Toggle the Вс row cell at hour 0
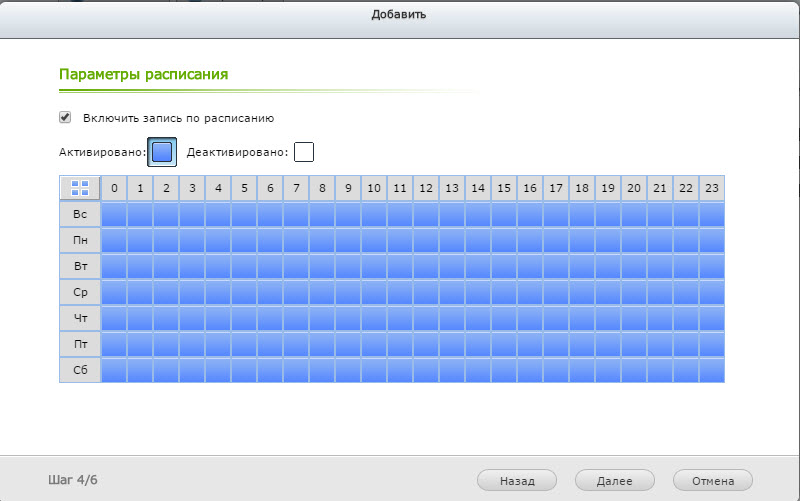Screen dimensions: 800x501 coord(114,214)
